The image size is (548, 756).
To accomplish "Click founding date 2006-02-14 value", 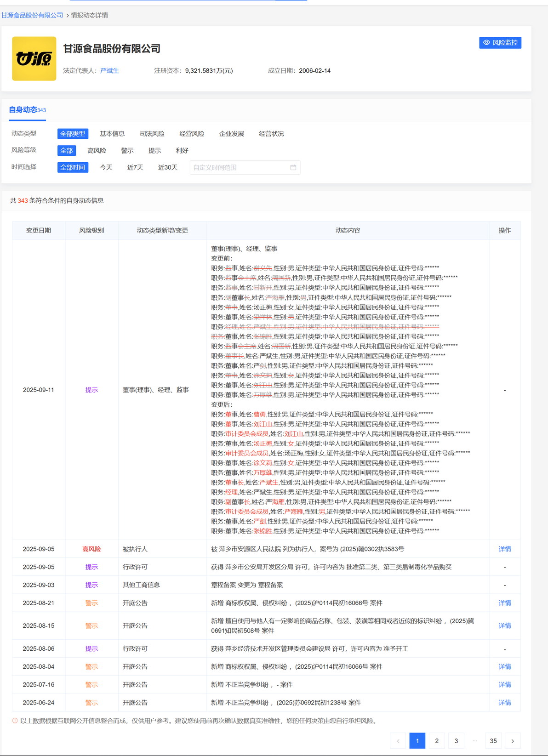I will click(314, 71).
